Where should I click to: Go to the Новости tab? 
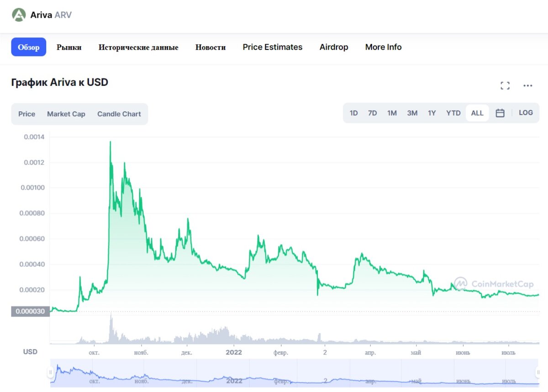tap(211, 47)
